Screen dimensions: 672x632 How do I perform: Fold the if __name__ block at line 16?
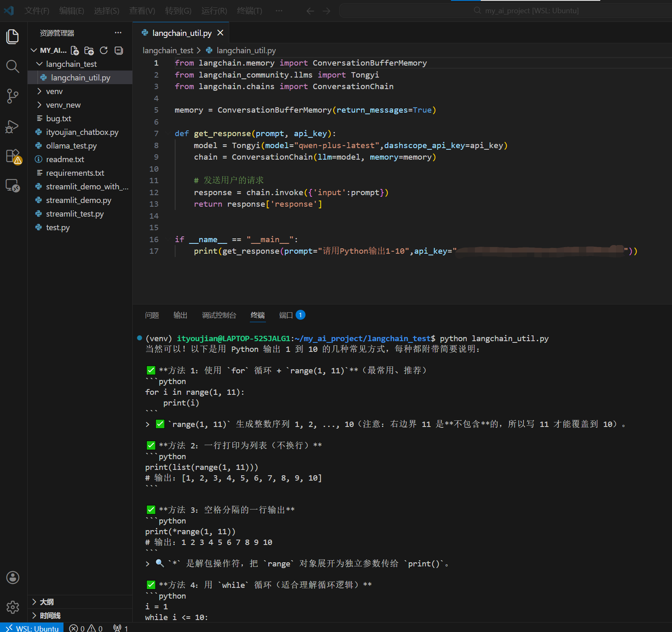point(167,239)
